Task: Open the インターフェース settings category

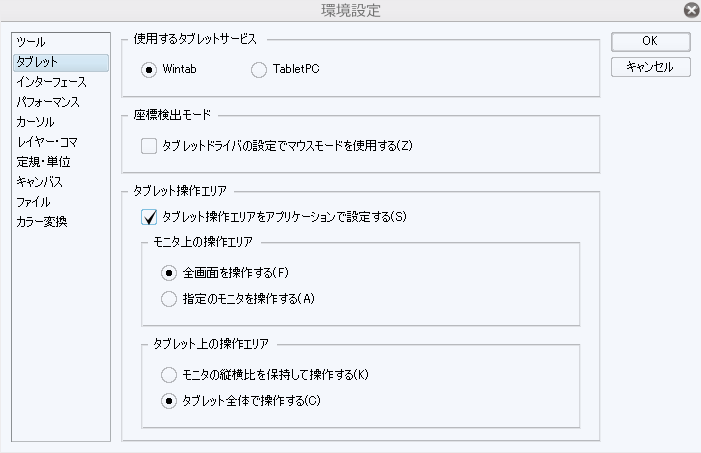Action: [52, 82]
